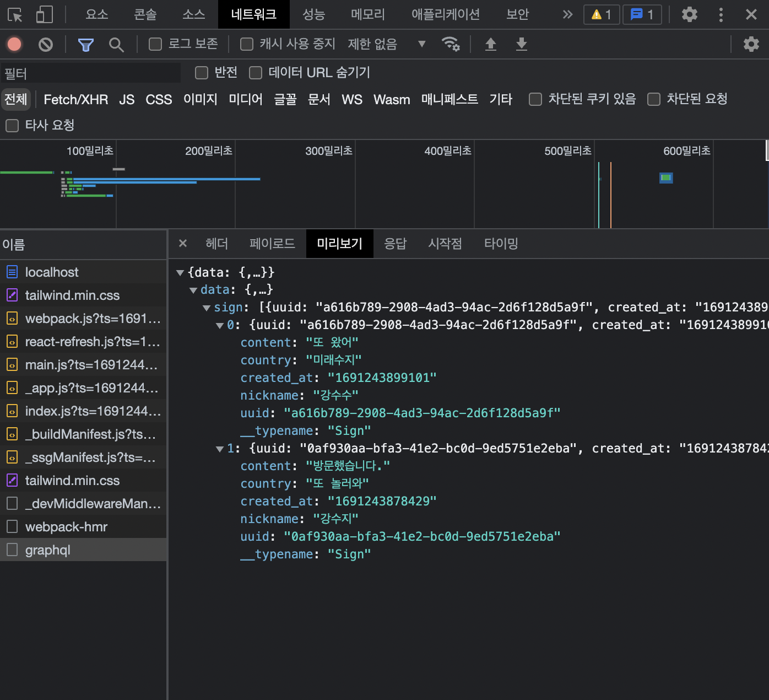This screenshot has height=700, width=769.
Task: Check 데이터 URL 숨기기
Action: point(256,72)
